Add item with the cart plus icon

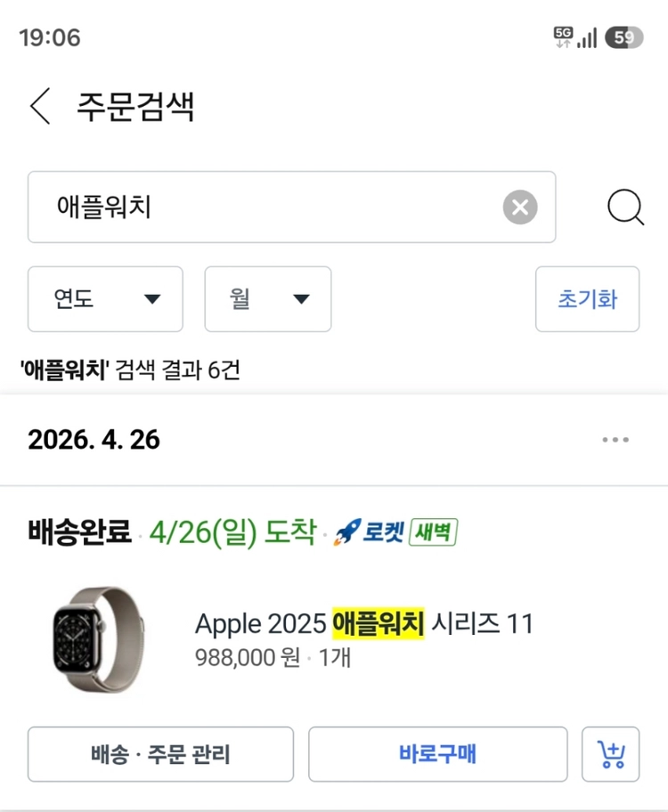(x=610, y=754)
